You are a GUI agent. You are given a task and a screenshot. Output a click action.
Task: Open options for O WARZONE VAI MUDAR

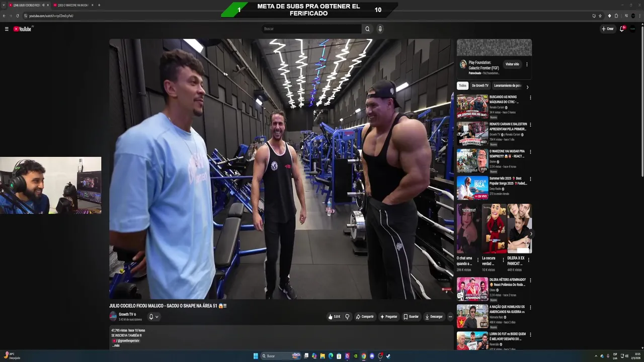530,152
